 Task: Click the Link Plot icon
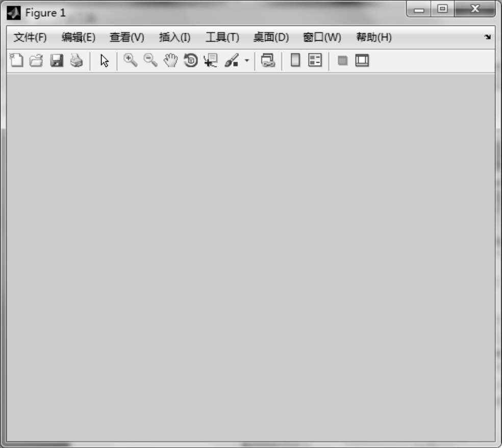[268, 61]
